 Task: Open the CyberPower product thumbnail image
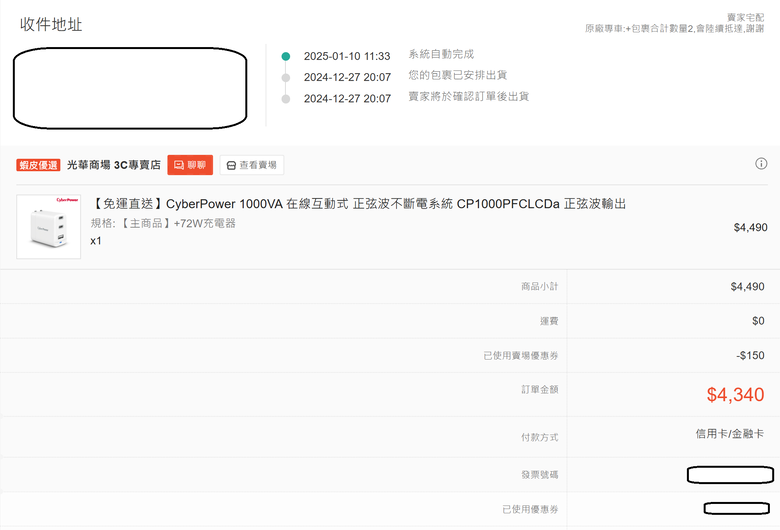click(48, 226)
